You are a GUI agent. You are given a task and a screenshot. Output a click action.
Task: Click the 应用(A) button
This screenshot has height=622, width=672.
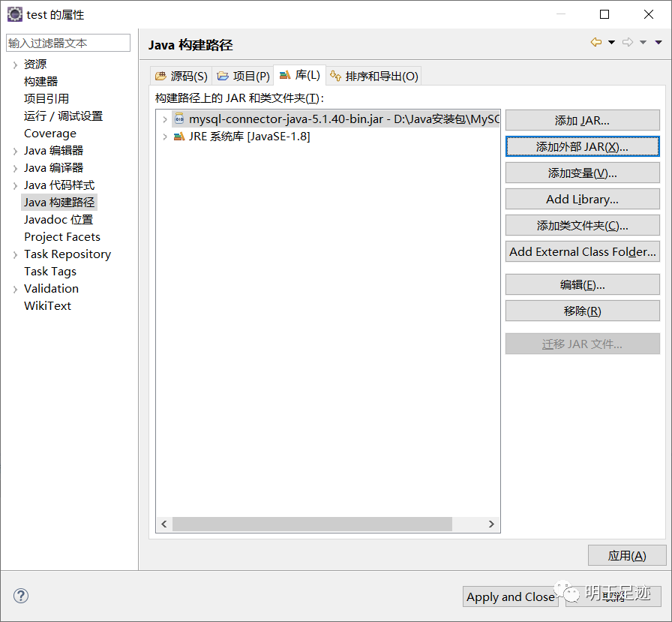[x=627, y=555]
